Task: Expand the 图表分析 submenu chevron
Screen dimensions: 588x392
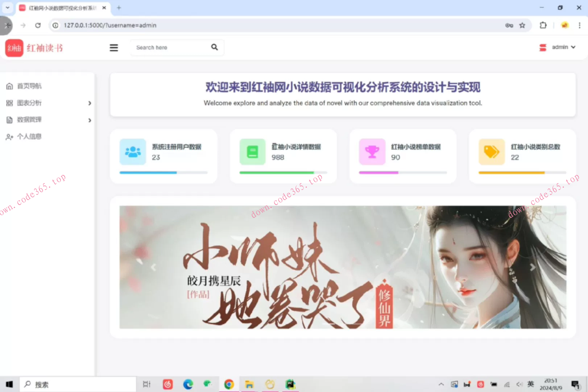Action: [90, 103]
